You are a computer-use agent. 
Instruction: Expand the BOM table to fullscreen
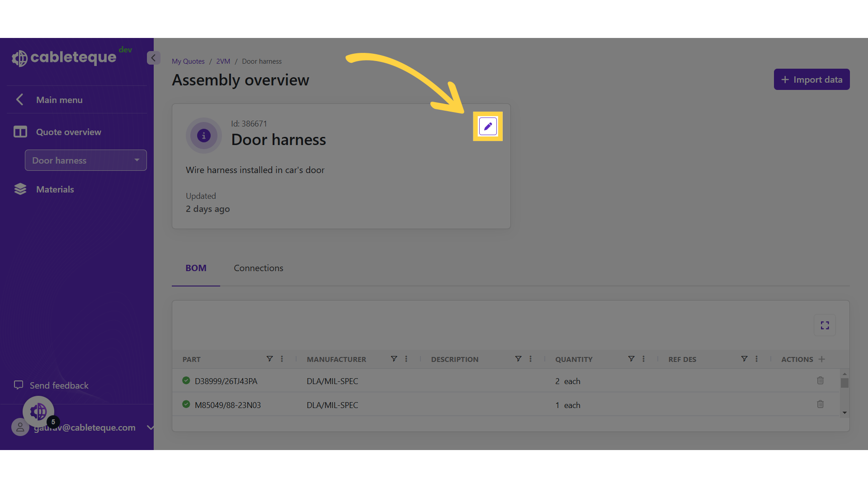coord(825,325)
